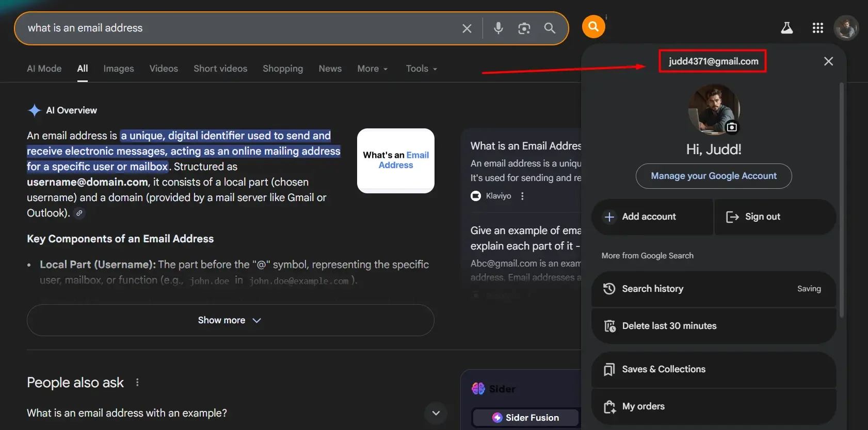Click Manage your Google Account button

[x=714, y=176]
